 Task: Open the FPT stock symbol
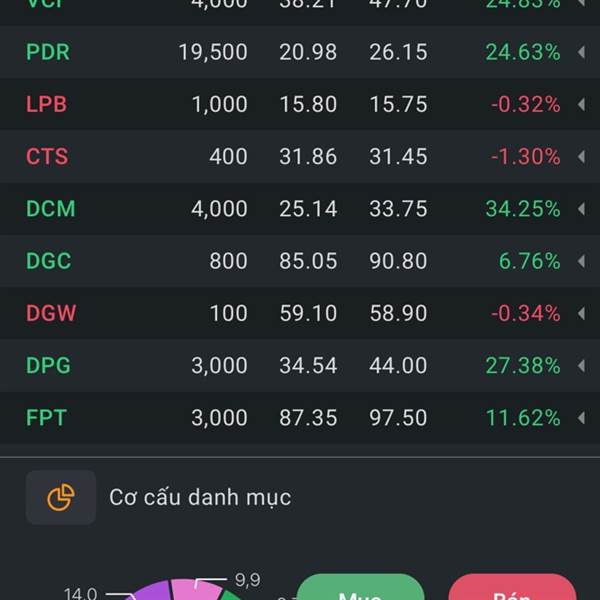[46, 417]
